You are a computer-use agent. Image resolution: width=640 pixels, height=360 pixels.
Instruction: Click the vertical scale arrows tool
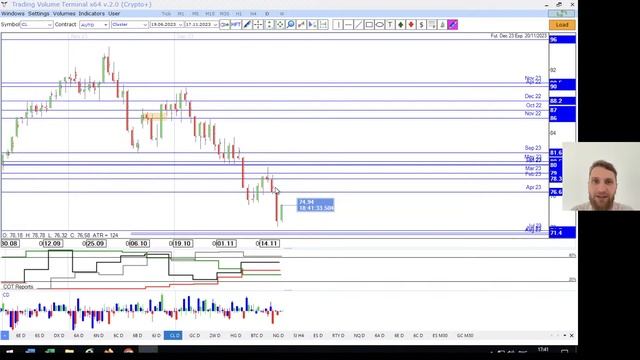[x=269, y=25]
